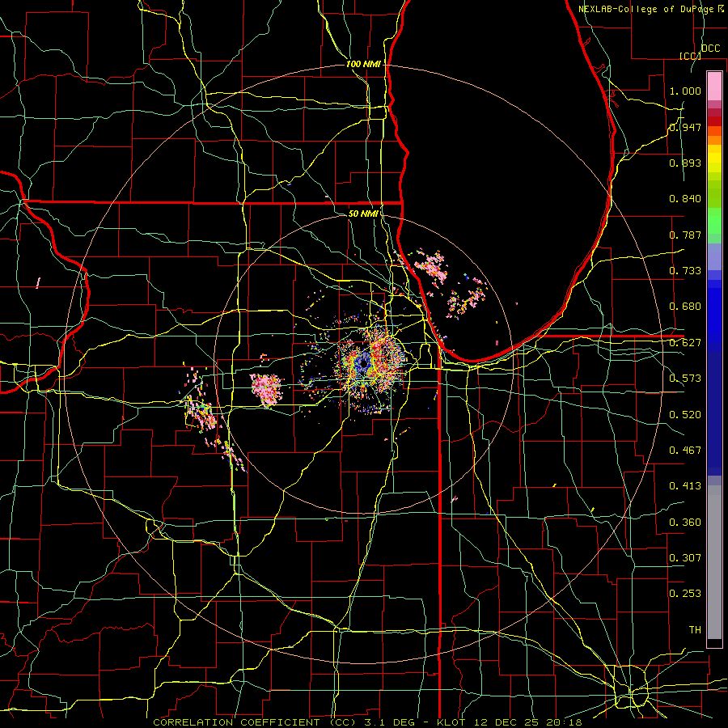728x728 pixels.
Task: Click the 0.947 legend value
Action: (685, 127)
